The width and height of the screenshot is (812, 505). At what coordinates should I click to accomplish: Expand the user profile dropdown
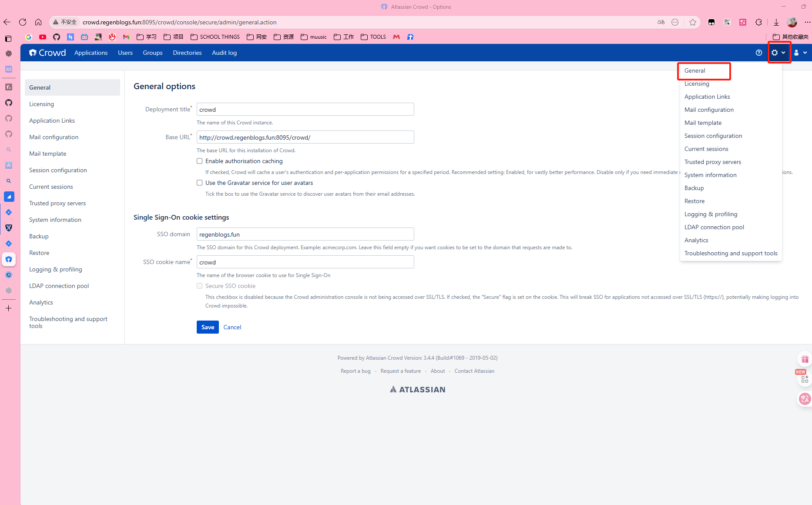coord(800,53)
